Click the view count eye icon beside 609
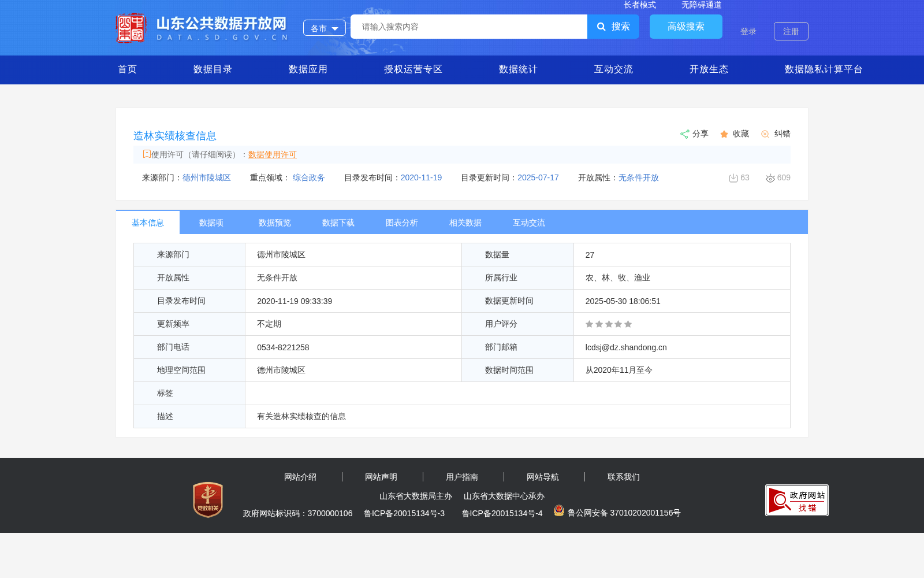924x578 pixels. (770, 178)
